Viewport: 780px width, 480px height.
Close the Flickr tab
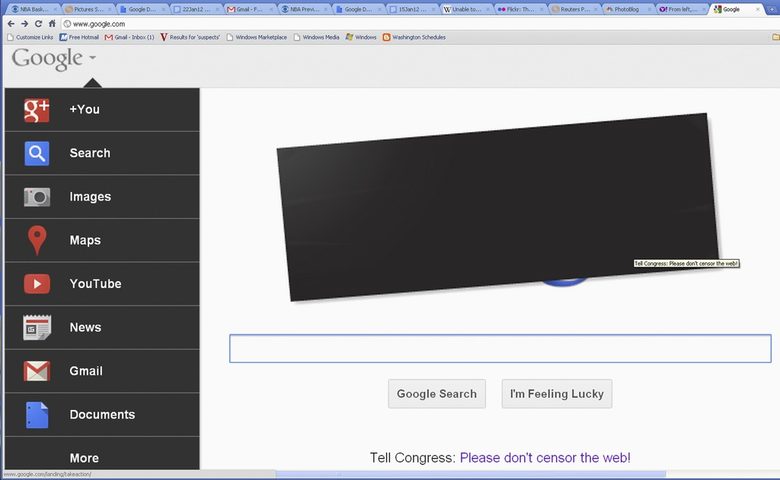click(541, 9)
